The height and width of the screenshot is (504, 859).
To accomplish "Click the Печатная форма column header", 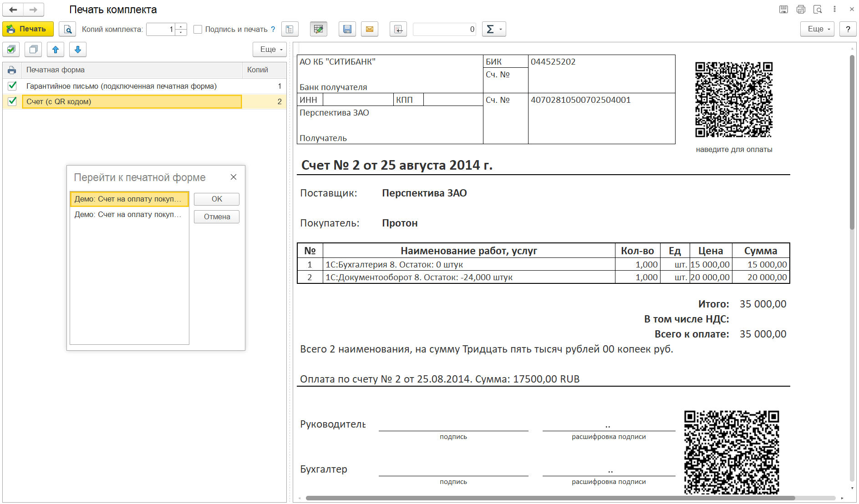I will click(132, 70).
